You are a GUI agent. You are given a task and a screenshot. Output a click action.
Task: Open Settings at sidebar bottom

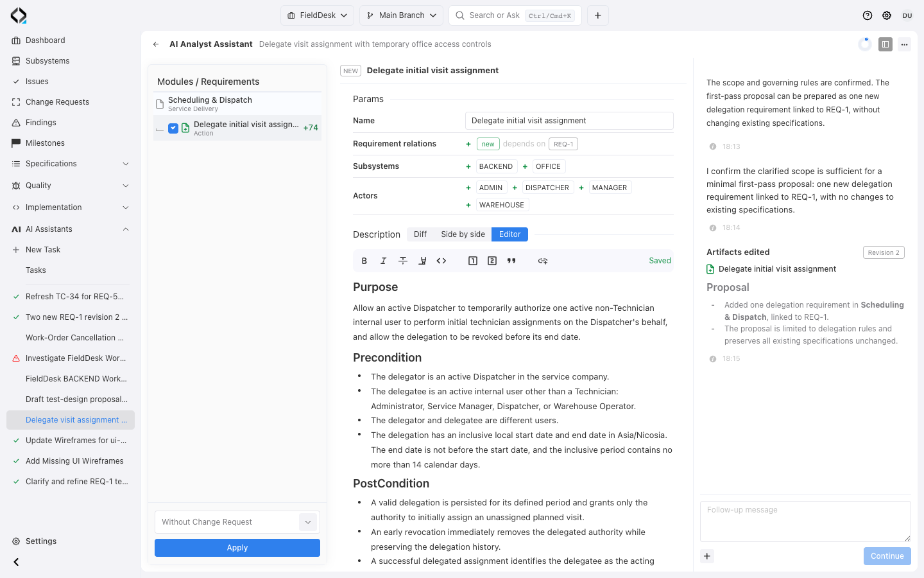(x=71, y=541)
